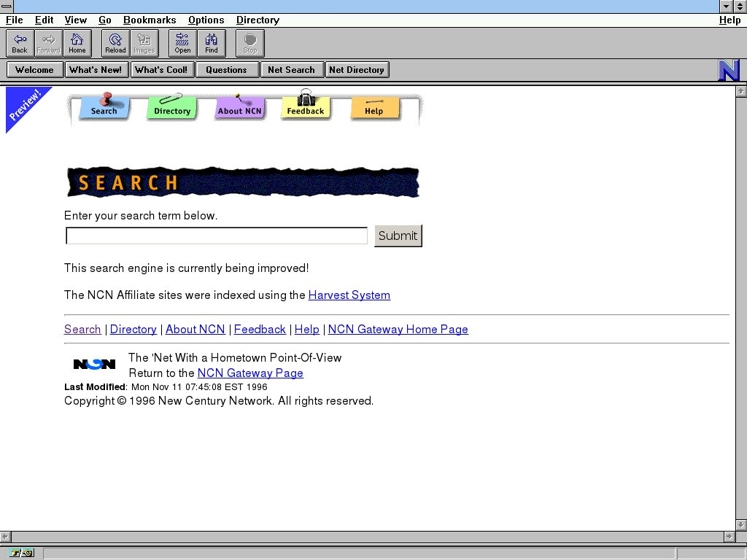The height and width of the screenshot is (560, 747).
Task: Open the Find tool with binoculars icon
Action: tap(212, 43)
